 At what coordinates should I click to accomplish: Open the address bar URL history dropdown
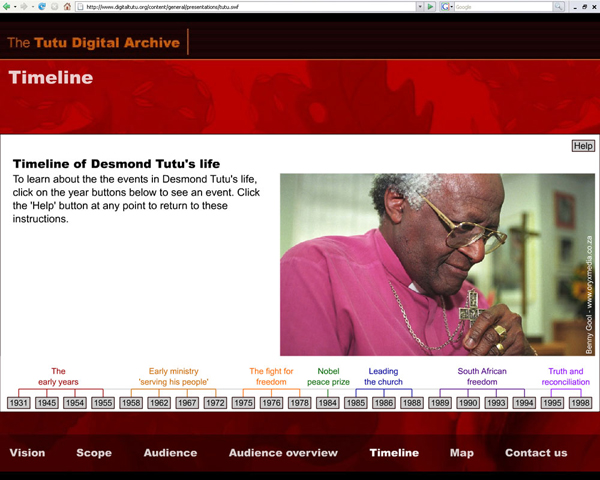pyautogui.click(x=420, y=6)
